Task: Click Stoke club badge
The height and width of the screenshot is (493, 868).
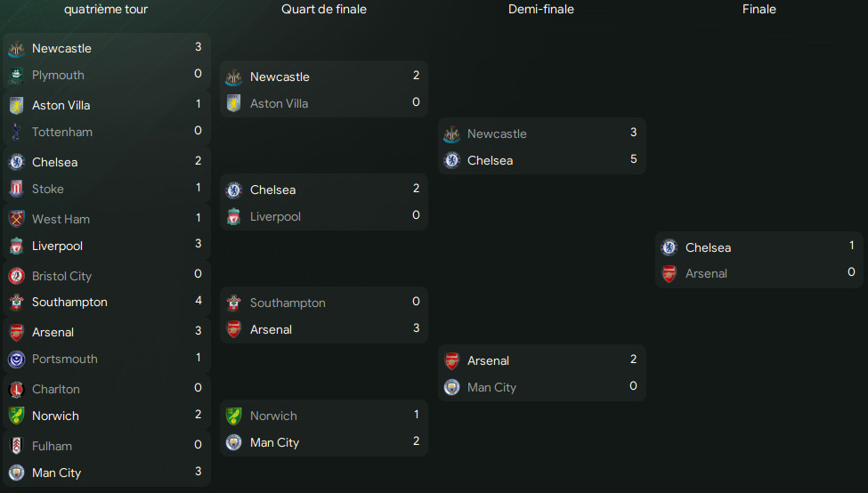Action: pos(16,190)
